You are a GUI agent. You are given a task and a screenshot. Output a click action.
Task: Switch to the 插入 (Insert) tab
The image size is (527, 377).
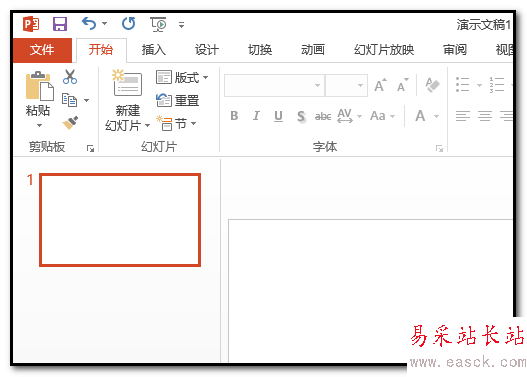click(154, 50)
